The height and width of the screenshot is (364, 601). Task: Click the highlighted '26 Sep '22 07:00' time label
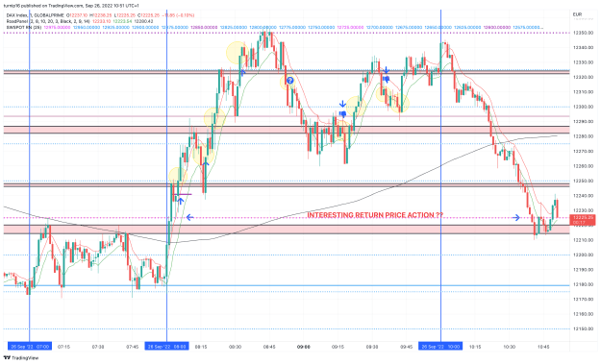[30, 347]
